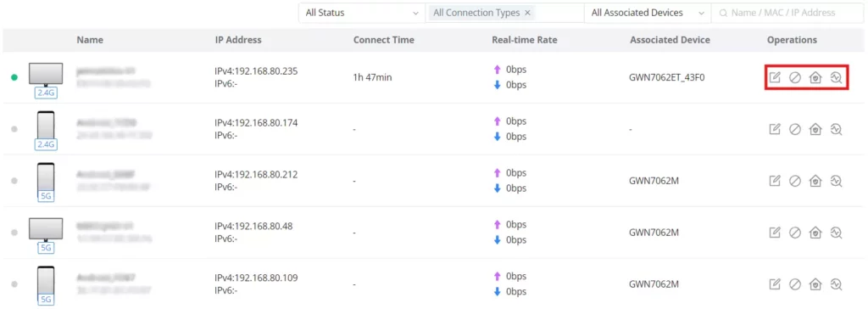Click the Name column header

click(90, 40)
